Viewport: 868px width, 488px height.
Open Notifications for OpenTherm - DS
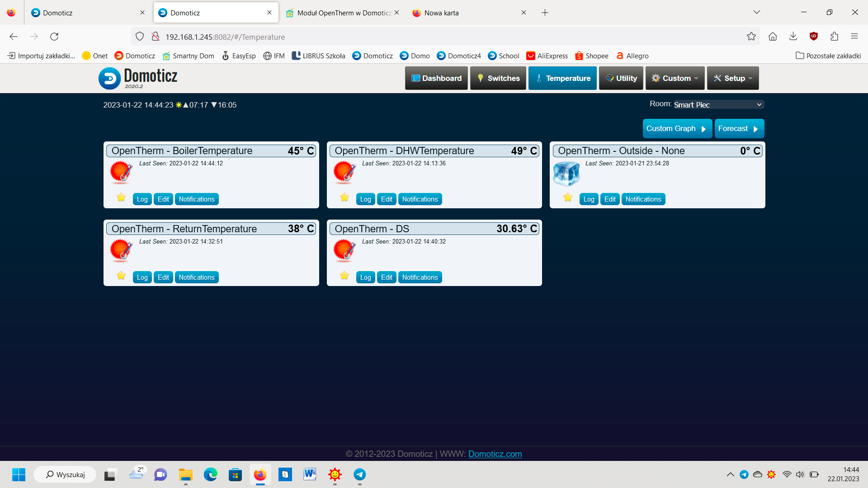[x=420, y=277]
